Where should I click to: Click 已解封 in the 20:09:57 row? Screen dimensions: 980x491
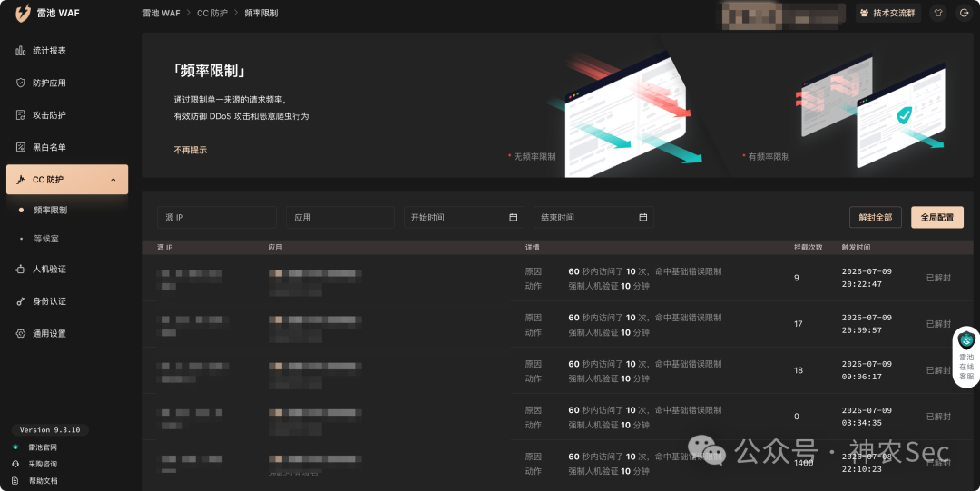(x=939, y=325)
